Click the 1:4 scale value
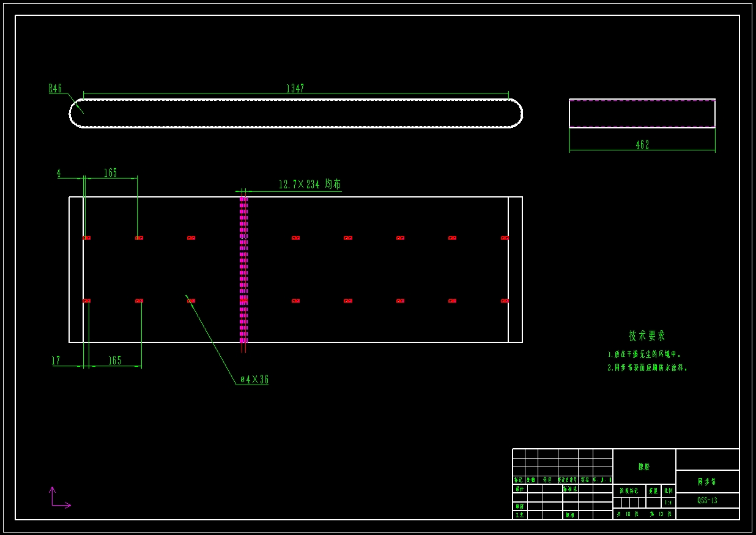 pos(667,503)
